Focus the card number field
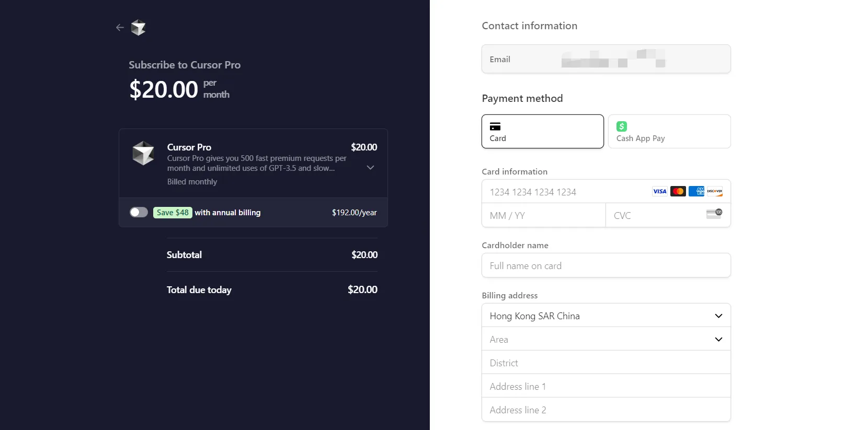Viewport: 868px width, 430px height. coord(565,192)
